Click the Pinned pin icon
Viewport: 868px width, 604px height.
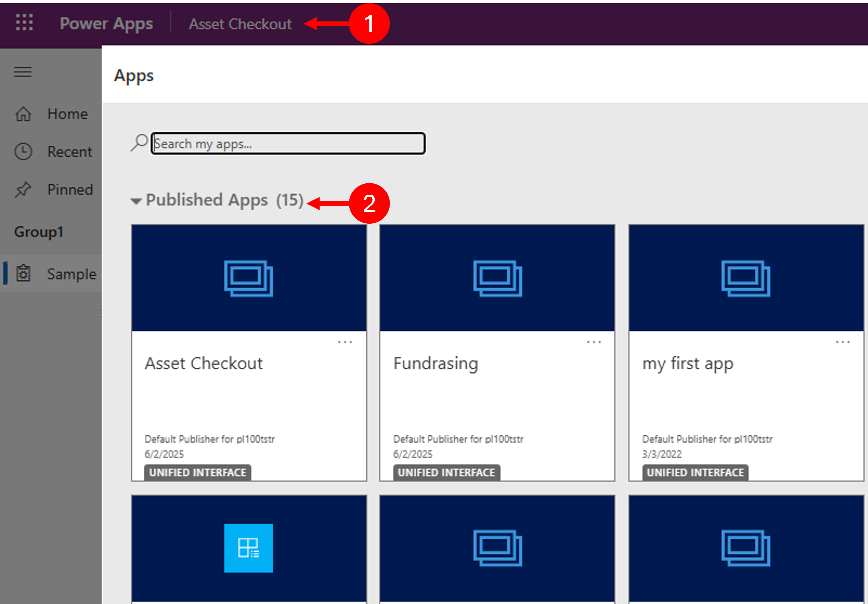23,190
